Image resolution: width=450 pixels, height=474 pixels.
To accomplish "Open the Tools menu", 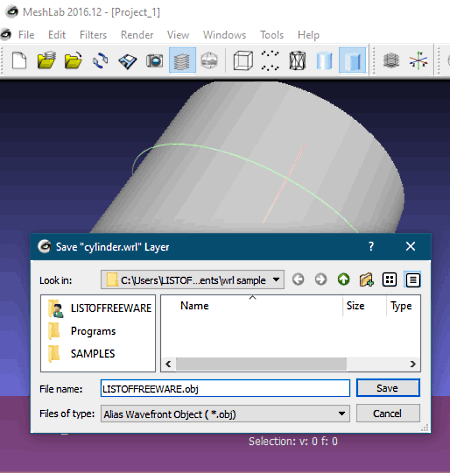I will [x=272, y=35].
